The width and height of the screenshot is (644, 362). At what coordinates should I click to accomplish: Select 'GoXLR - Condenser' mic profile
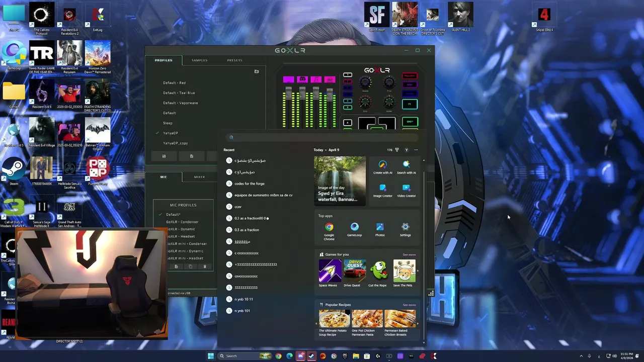click(x=182, y=222)
